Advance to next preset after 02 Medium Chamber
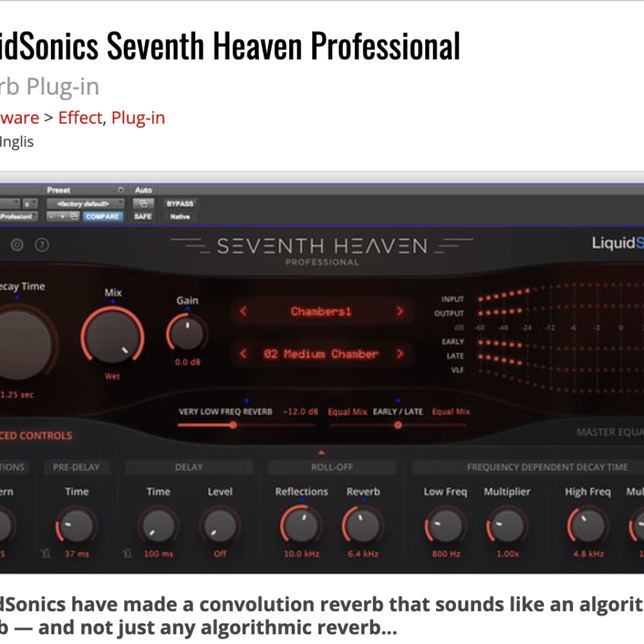 coord(400,354)
